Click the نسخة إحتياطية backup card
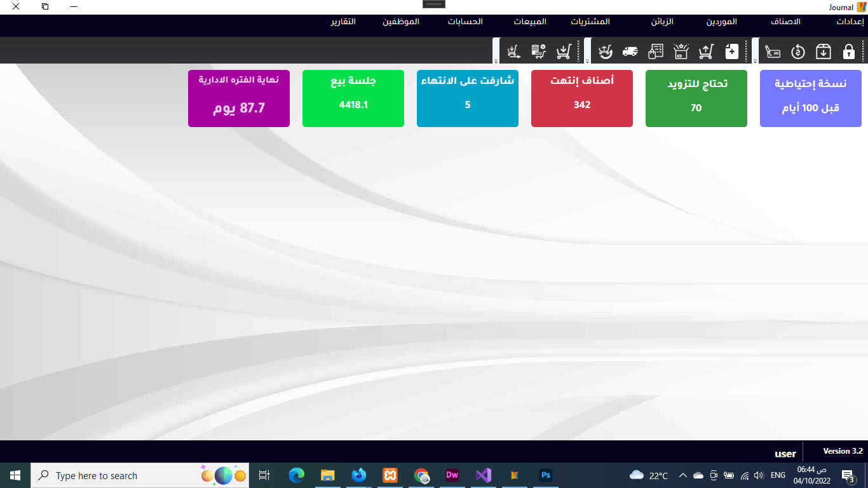This screenshot has width=868, height=488. point(811,98)
